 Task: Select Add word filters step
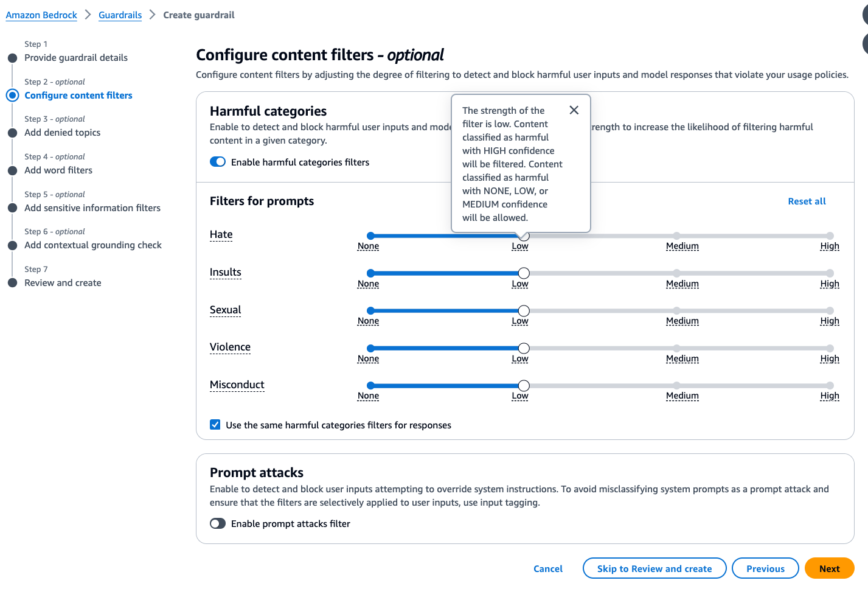coord(58,170)
